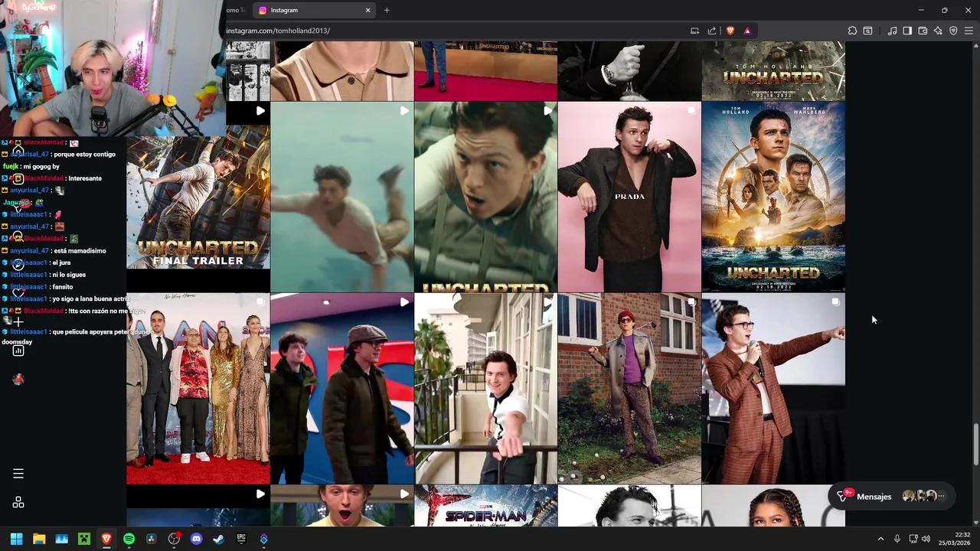The image size is (980, 551).
Task: Open Spotify from the taskbar
Action: point(129,539)
